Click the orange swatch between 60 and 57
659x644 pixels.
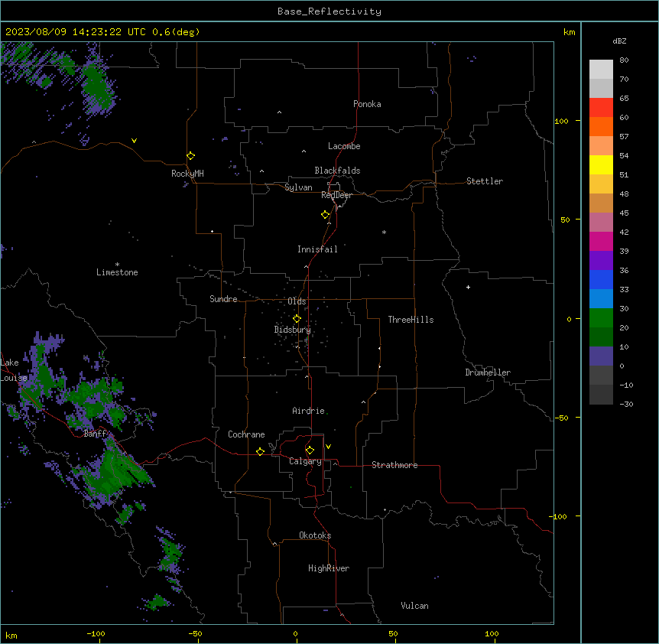point(601,126)
